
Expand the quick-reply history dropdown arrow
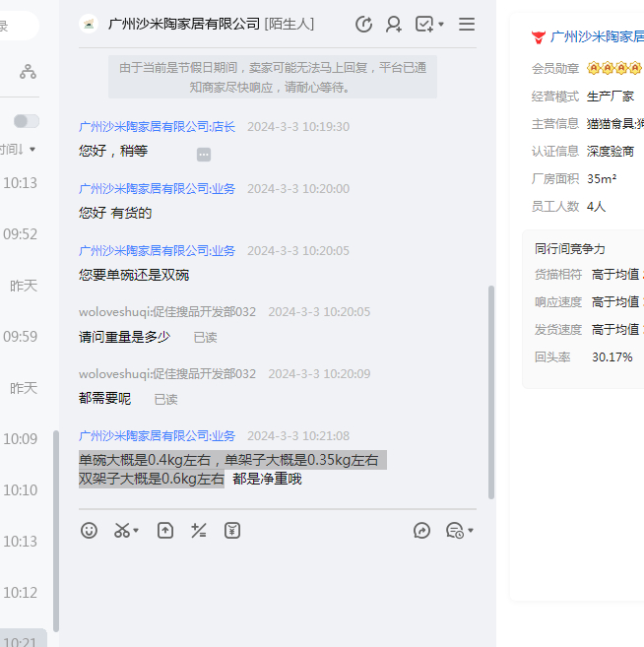pyautogui.click(x=471, y=532)
